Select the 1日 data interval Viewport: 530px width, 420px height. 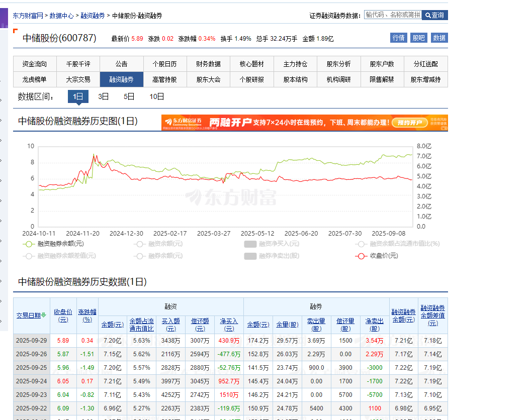click(78, 96)
